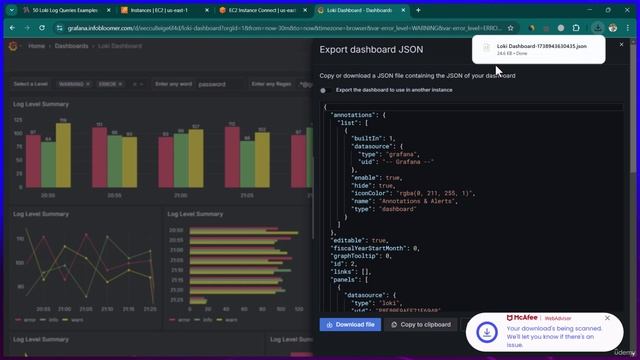Screen dimensions: 640x360
Task: Expand the Select a Level dropdown arrow
Action: pyautogui.click(x=141, y=84)
